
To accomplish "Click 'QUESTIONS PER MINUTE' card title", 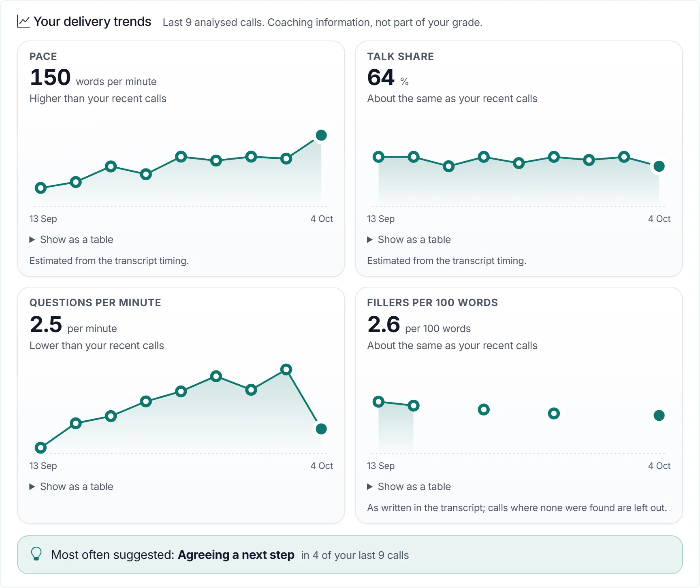I will pyautogui.click(x=95, y=303).
